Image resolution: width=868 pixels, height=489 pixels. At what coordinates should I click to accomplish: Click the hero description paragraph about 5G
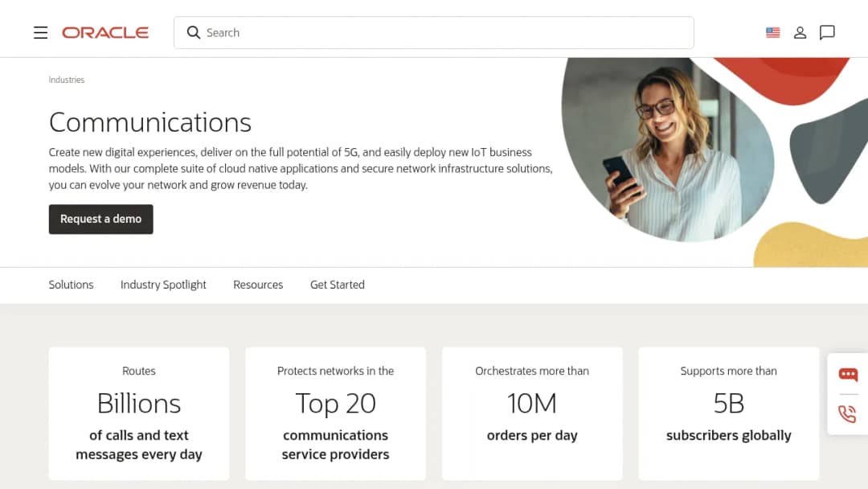click(301, 168)
